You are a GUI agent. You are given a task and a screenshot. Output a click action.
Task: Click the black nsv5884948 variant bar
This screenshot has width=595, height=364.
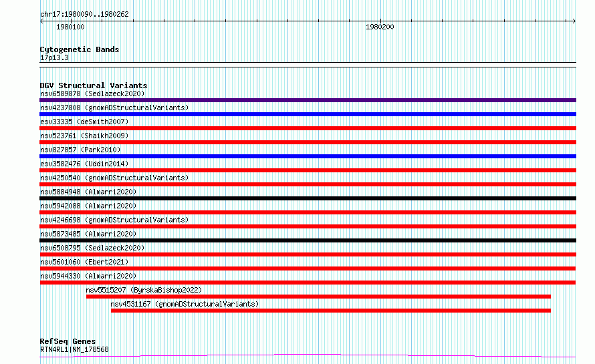coord(308,198)
